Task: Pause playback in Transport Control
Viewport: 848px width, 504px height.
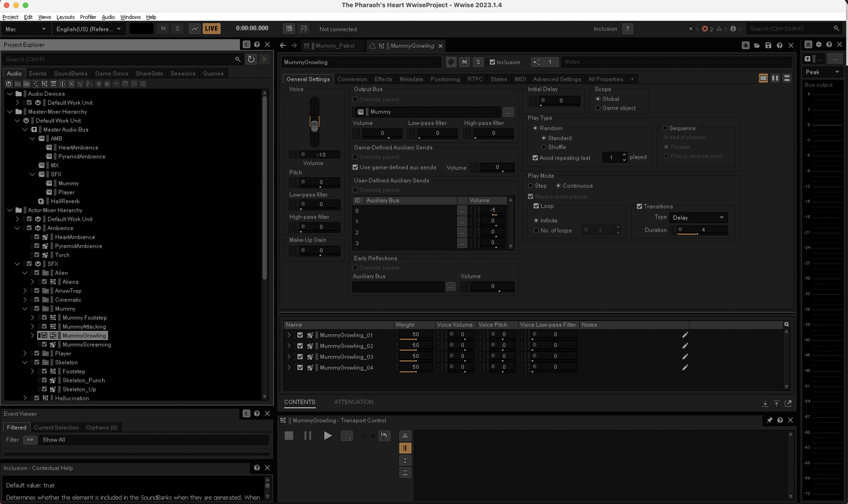Action: click(308, 436)
